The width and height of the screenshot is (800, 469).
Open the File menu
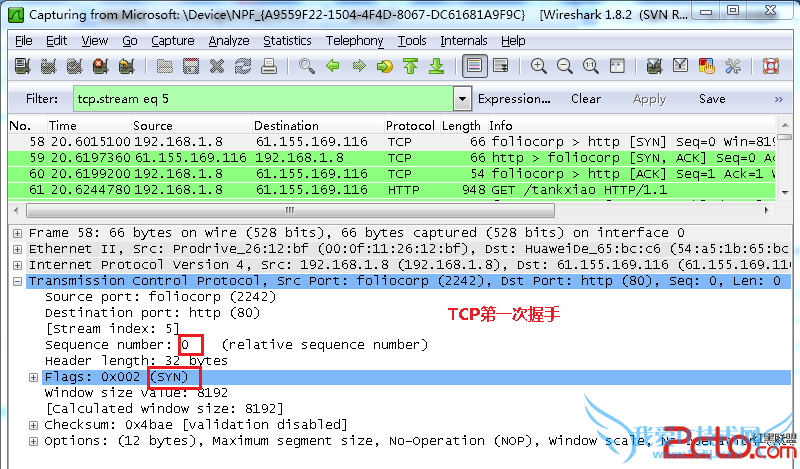coord(23,40)
